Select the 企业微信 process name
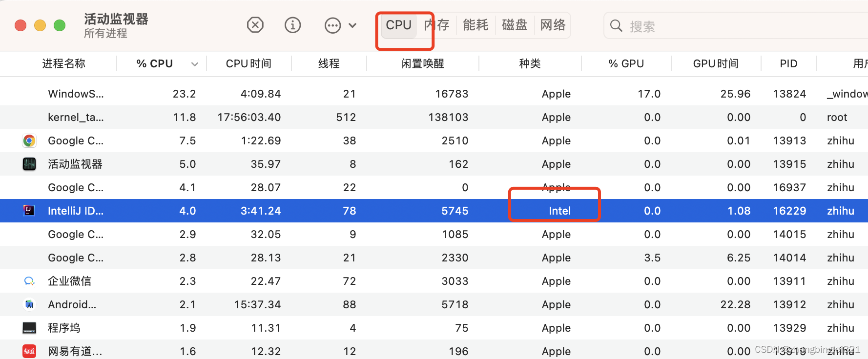Screen dimensions: 868x359 [x=70, y=281]
